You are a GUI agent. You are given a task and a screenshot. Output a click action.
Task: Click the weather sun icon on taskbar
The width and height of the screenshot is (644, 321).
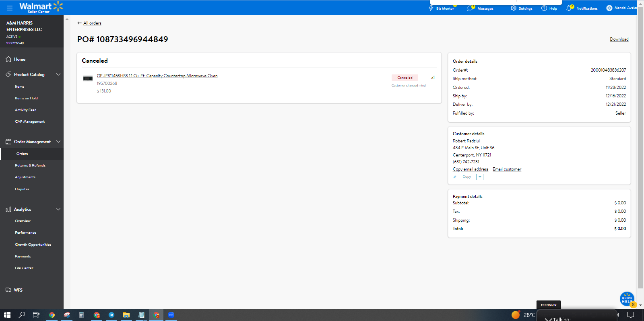(516, 315)
